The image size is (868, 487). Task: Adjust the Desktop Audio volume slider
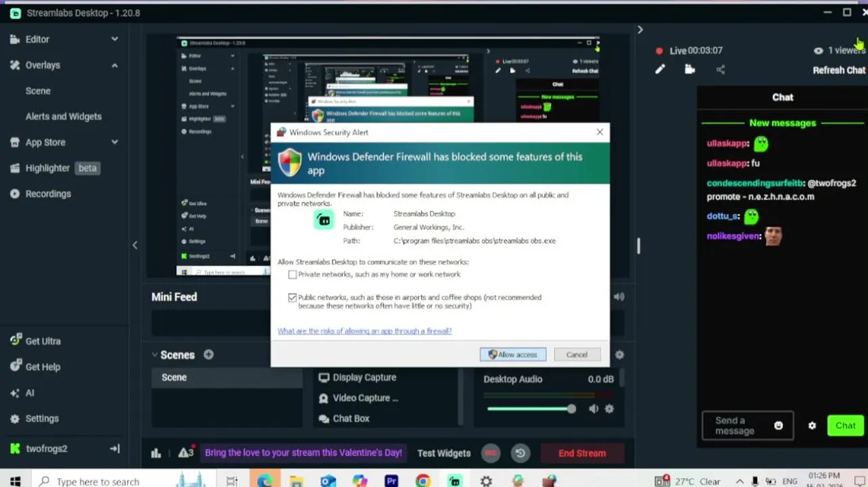click(531, 409)
